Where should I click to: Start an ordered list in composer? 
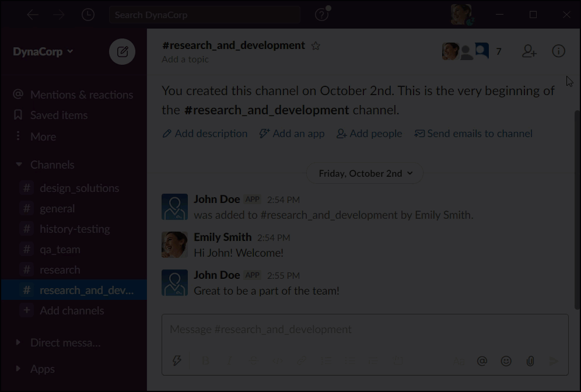coord(326,360)
